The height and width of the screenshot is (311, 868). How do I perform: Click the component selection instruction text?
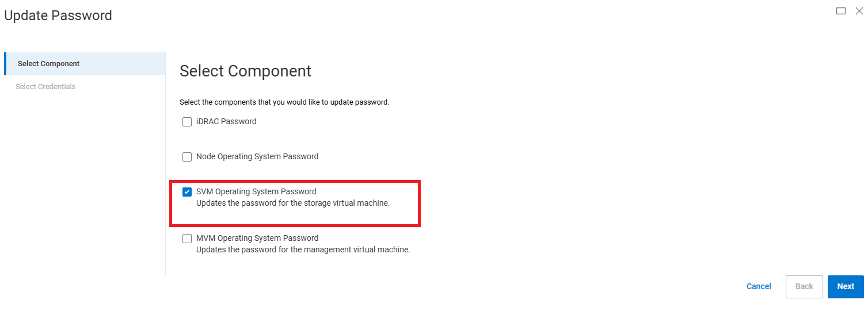click(x=284, y=102)
